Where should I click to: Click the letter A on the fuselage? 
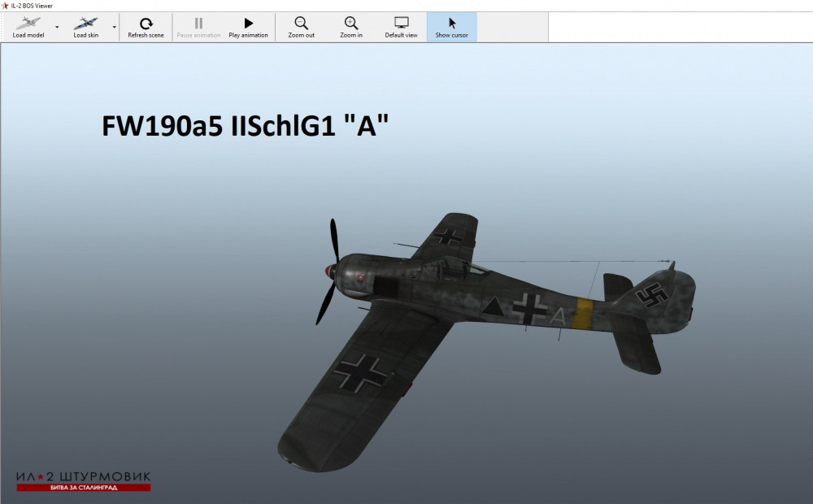(557, 318)
